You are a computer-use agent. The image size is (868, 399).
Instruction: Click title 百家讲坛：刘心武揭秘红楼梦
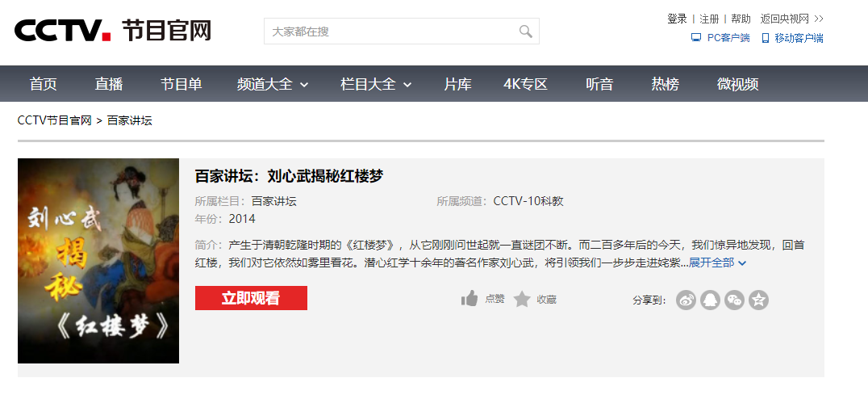(x=289, y=176)
